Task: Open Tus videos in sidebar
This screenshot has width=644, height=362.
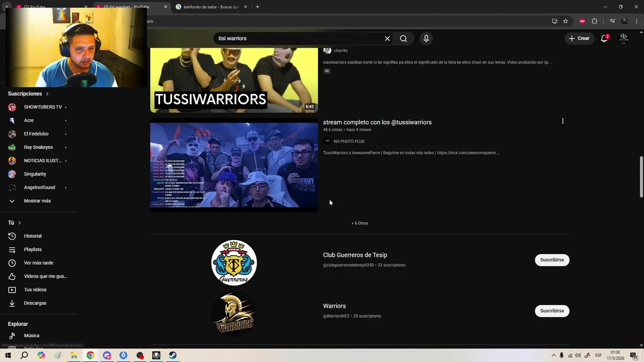Action: [x=39, y=290]
